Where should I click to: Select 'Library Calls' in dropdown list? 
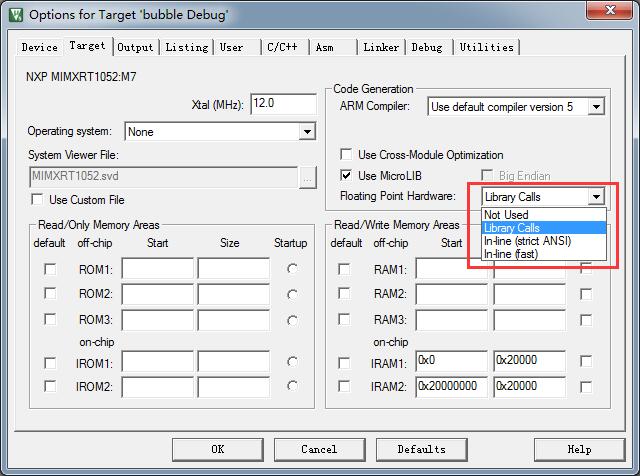pos(544,228)
